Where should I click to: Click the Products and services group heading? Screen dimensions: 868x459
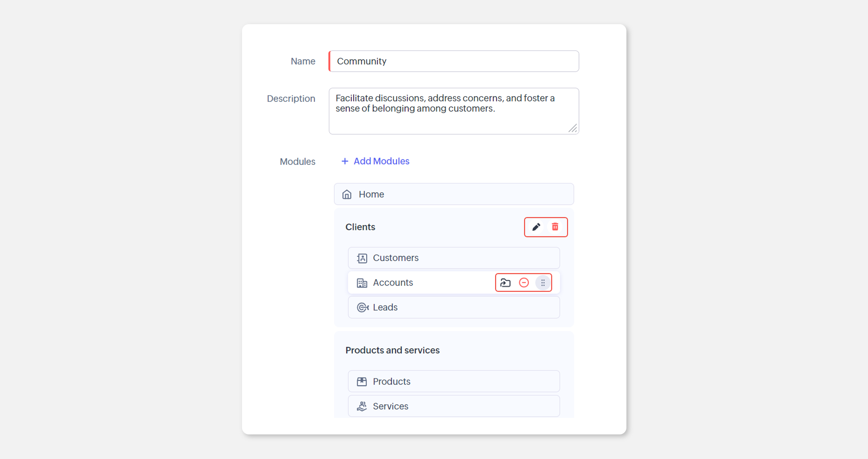tap(392, 350)
